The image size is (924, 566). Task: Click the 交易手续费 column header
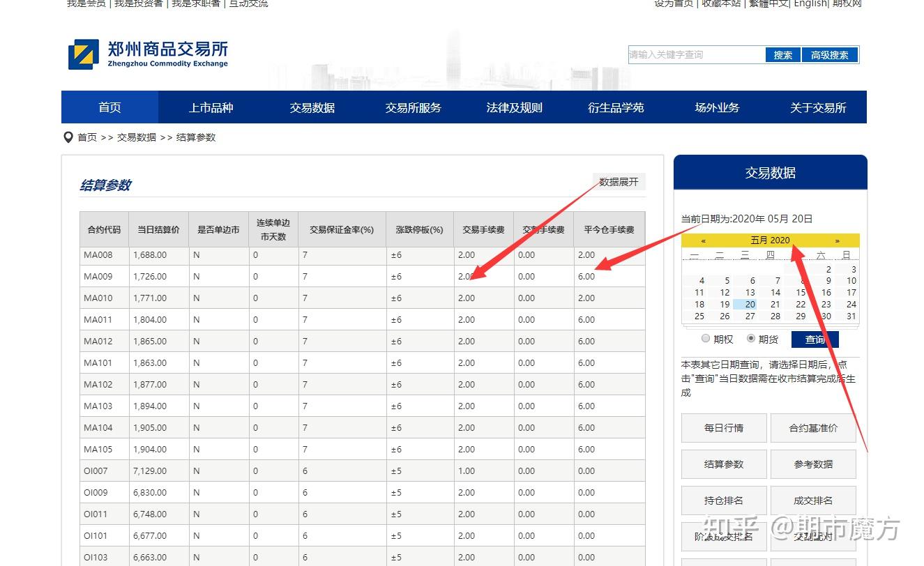point(484,229)
